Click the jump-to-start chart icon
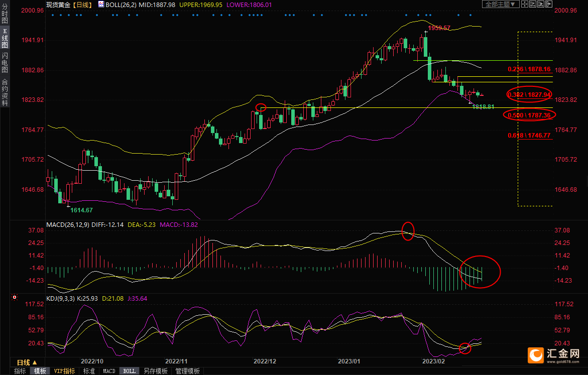Screen dimensions: 588x375 532,4
